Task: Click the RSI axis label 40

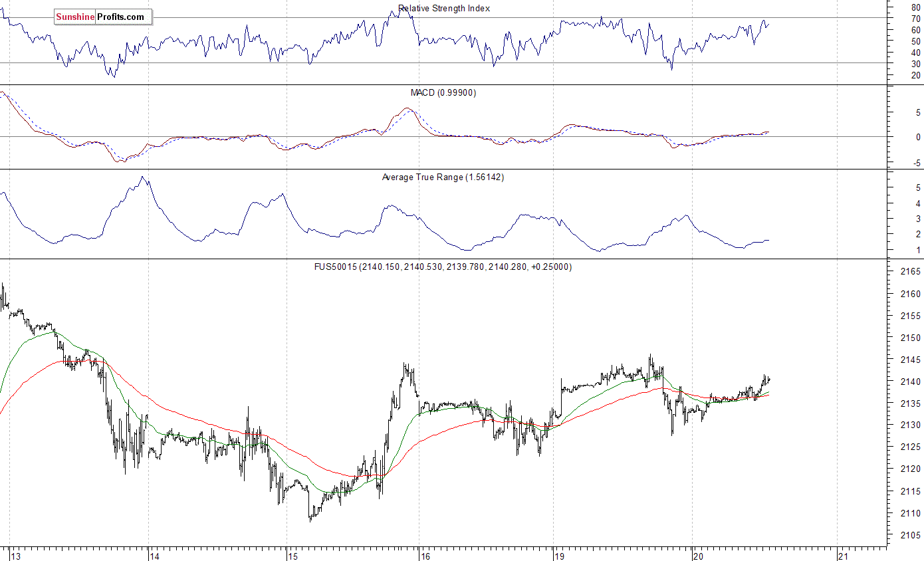Action: (915, 53)
